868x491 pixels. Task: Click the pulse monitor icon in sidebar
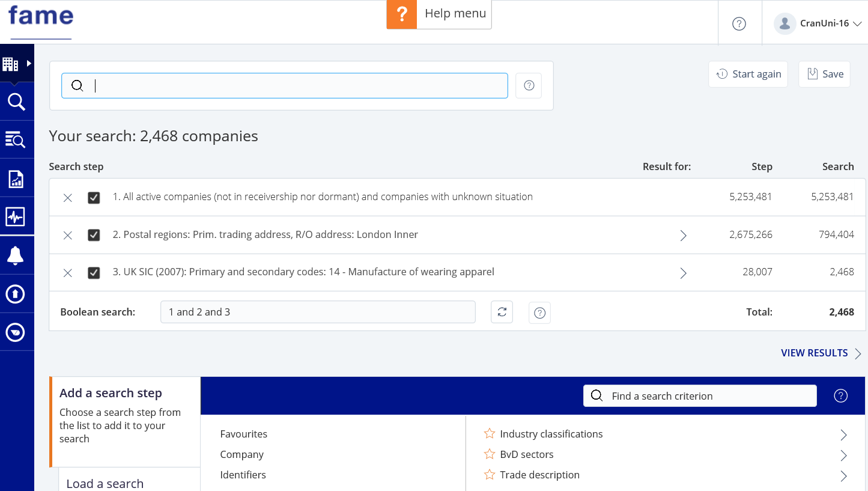16,217
